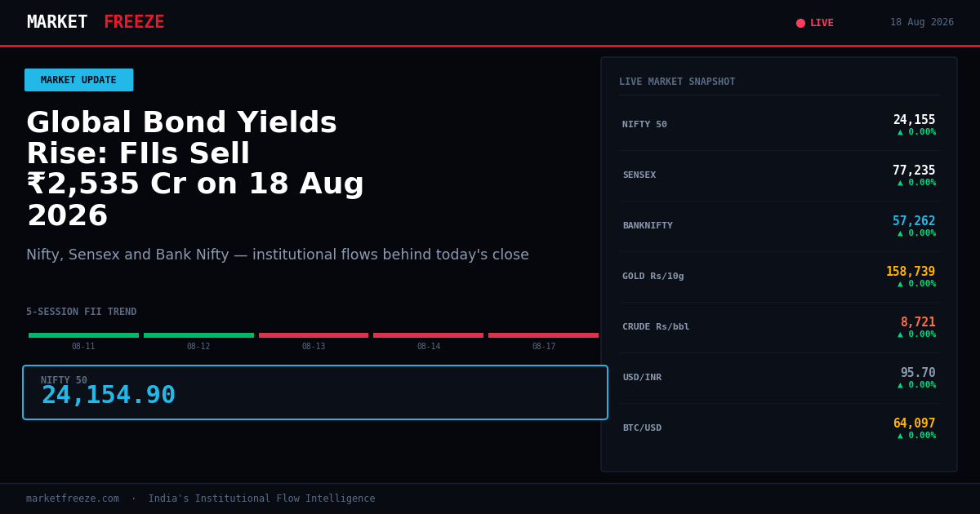Click the NIFTY 50 24,154.90 value box
This screenshot has width=980, height=514.
pos(315,392)
